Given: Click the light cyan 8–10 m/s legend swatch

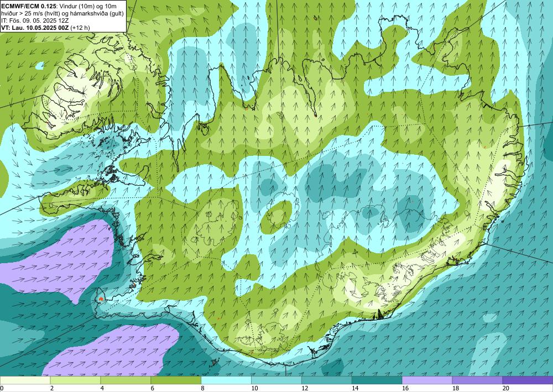Looking at the screenshot, I should [x=226, y=380].
